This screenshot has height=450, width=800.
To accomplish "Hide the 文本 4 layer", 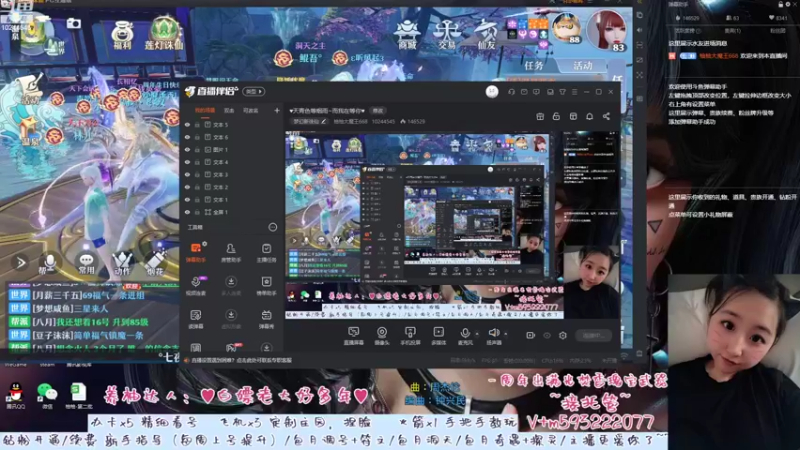I will coord(187,162).
